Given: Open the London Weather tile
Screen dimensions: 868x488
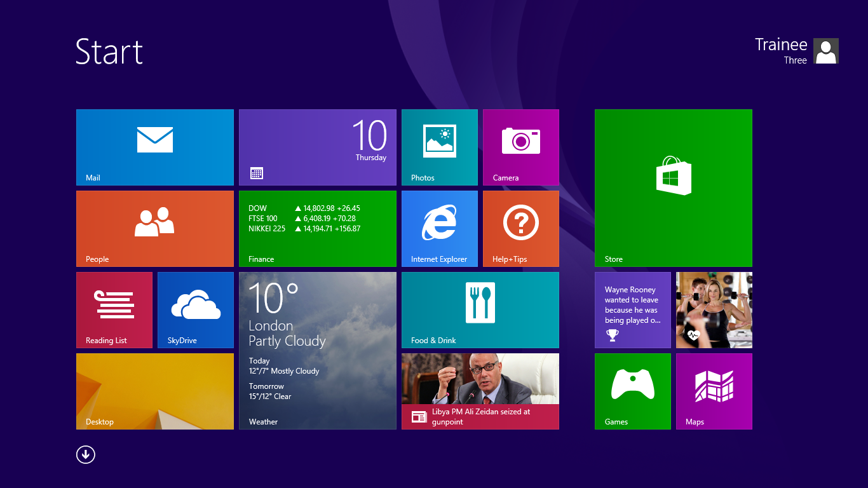Looking at the screenshot, I should [x=317, y=350].
